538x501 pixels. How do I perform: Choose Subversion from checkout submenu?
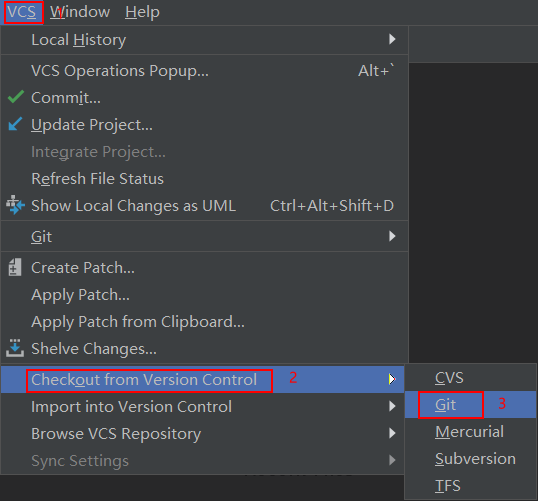pyautogui.click(x=470, y=459)
